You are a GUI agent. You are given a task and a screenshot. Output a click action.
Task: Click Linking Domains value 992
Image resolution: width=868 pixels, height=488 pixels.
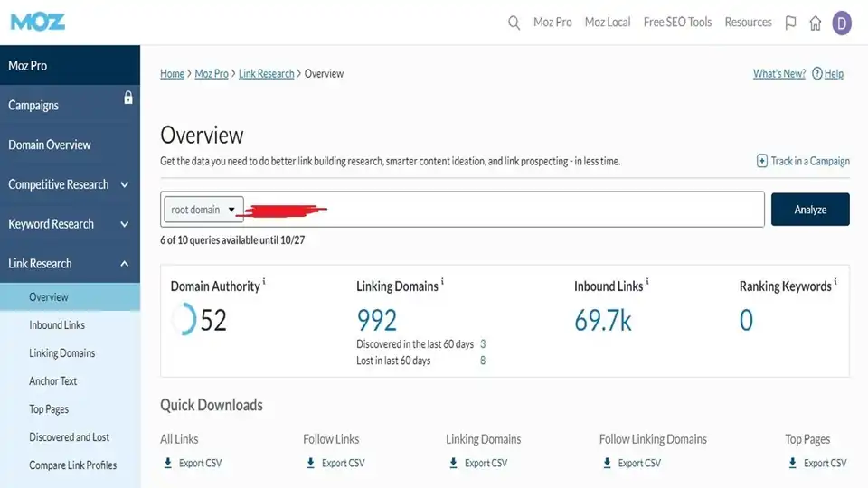(376, 320)
